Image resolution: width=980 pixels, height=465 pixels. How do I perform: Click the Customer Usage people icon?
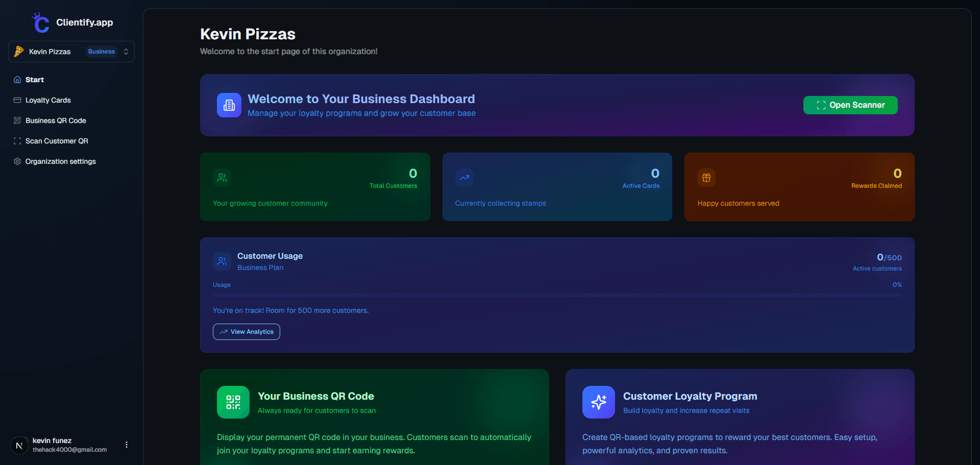(222, 261)
